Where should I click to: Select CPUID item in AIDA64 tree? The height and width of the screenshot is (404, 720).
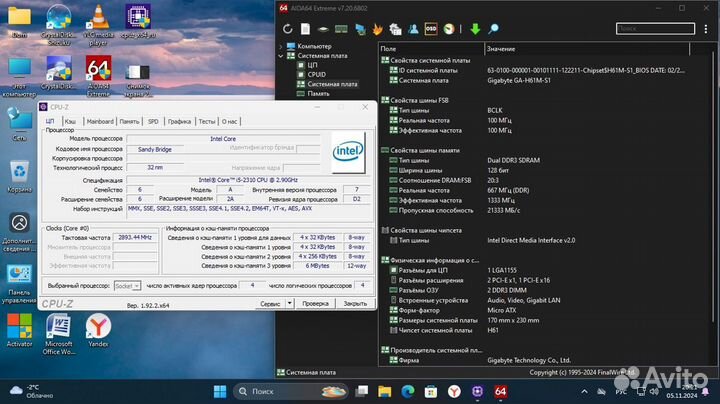pos(316,74)
